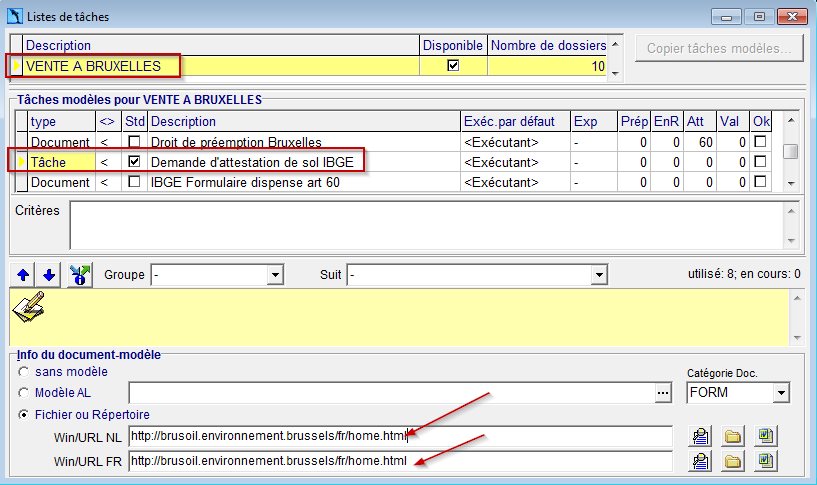The width and height of the screenshot is (817, 485).
Task: Click down arrow of top list scrollbar
Action: click(615, 73)
